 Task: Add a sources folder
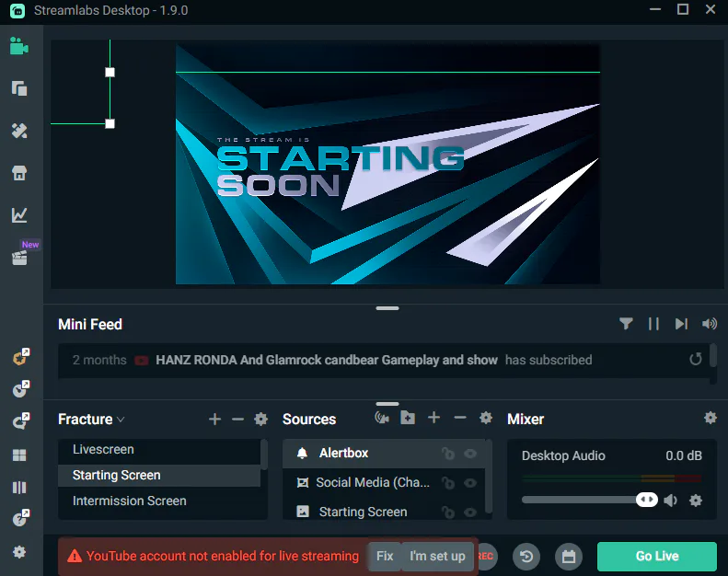tap(408, 418)
